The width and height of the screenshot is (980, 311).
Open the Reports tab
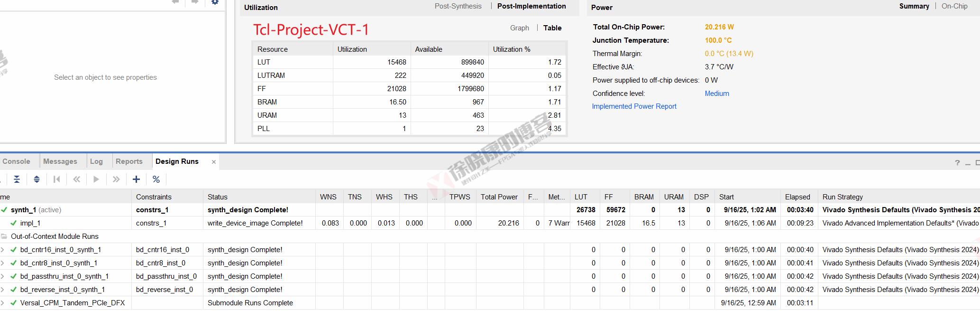[129, 161]
